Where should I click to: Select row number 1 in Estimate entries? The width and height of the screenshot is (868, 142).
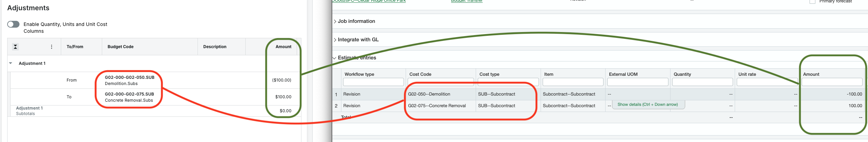click(x=336, y=95)
